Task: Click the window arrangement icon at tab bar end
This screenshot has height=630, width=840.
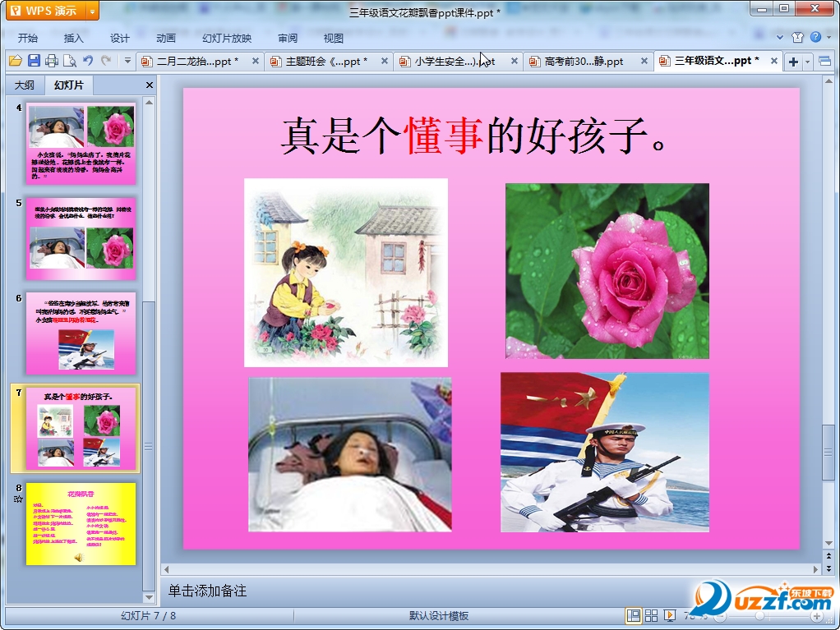Action: point(825,62)
